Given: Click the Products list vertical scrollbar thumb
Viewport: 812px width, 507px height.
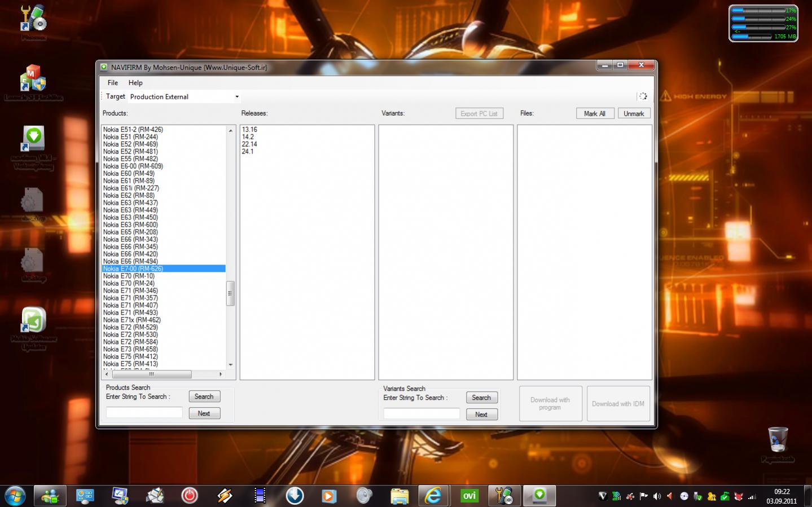Looking at the screenshot, I should point(230,293).
